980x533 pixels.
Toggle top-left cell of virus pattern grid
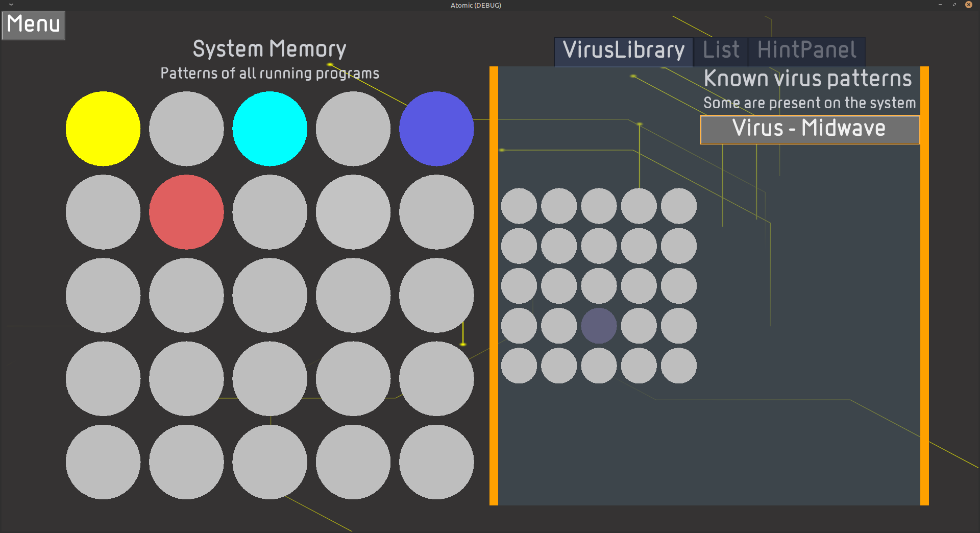pyautogui.click(x=519, y=206)
